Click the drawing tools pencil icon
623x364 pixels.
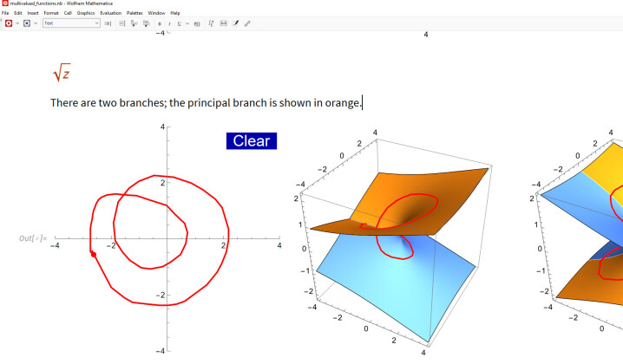pos(235,23)
